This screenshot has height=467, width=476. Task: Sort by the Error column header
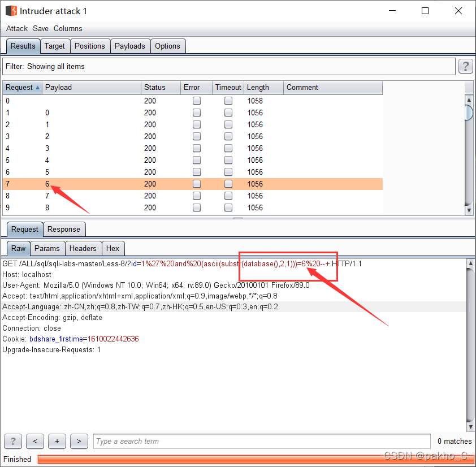[196, 88]
